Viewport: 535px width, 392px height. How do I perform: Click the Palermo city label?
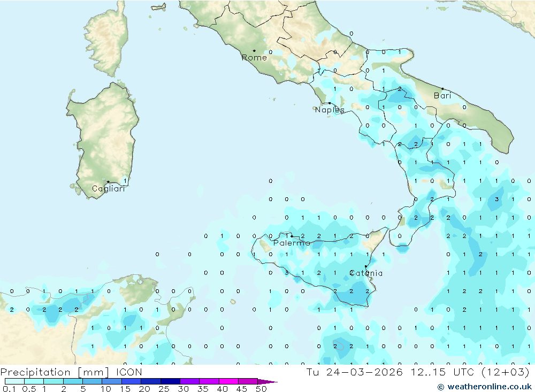click(292, 243)
